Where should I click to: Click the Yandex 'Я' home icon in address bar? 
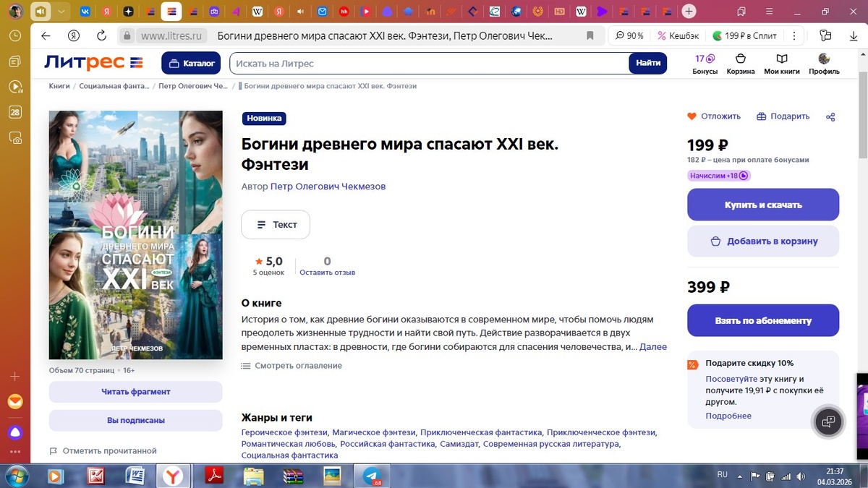click(x=73, y=35)
